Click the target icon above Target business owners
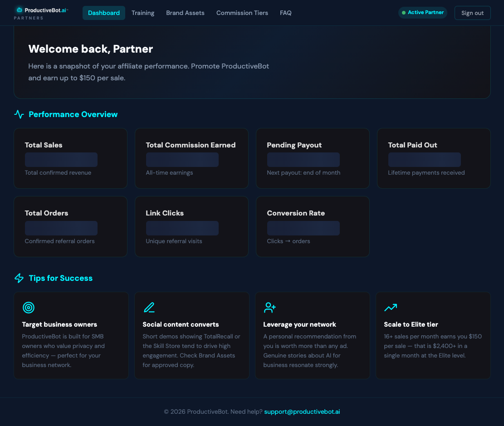Screen dimensions: 504x426 29,308
